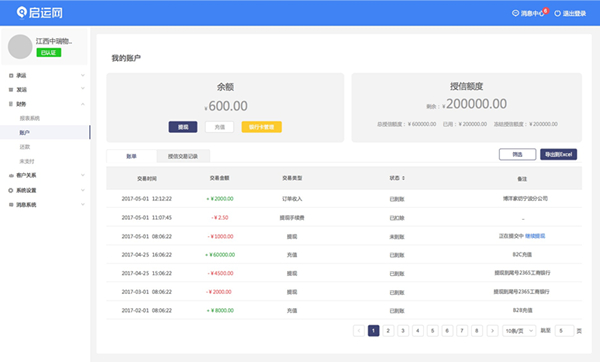Click the +¥2000.00 amount cell
The width and height of the screenshot is (600, 362).
[x=220, y=199]
